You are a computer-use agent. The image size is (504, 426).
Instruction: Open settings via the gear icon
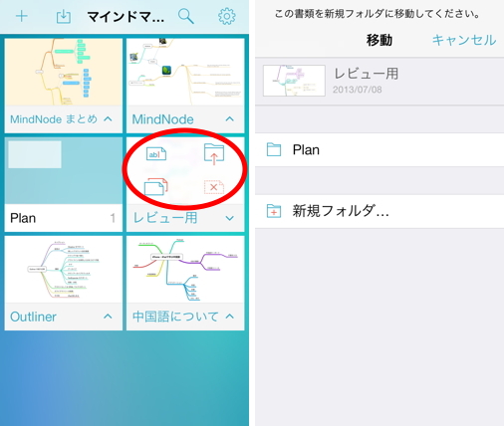pos(227,16)
